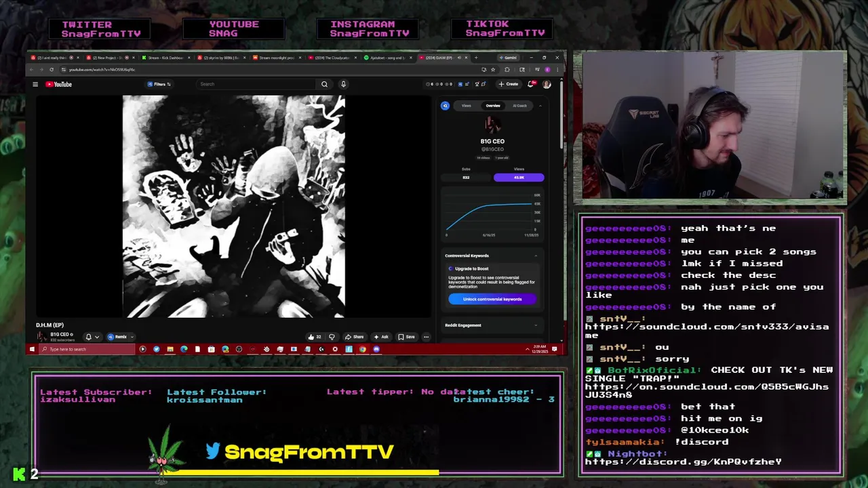Open a new browser tab

(475, 58)
